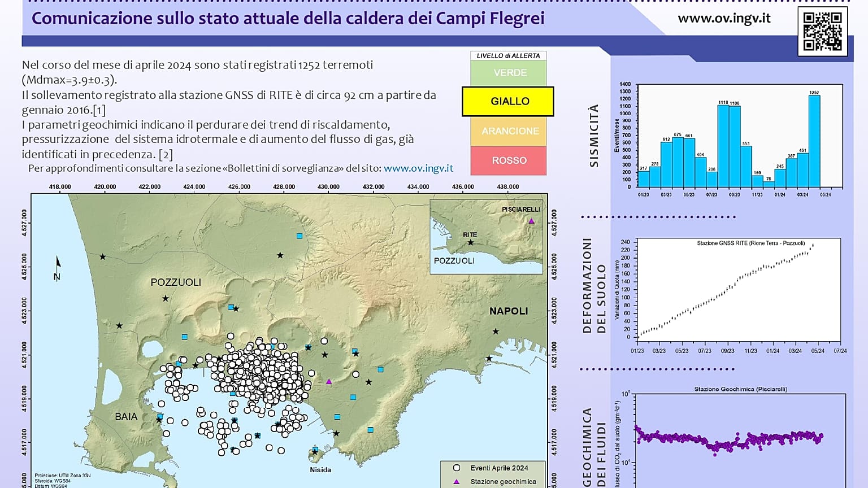
Task: Click the Stazione GNSS RITE chart title
Action: pyautogui.click(x=750, y=243)
